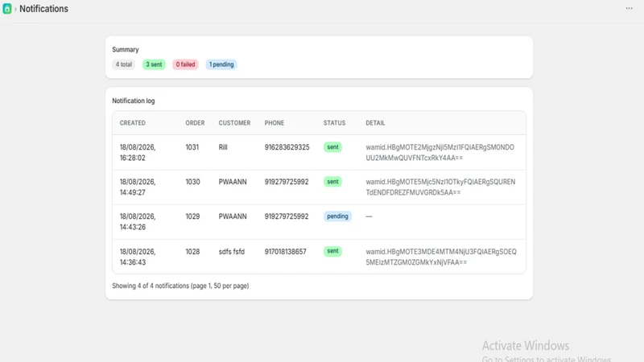The image size is (644, 362).
Task: Click order number 1028
Action: (x=192, y=252)
